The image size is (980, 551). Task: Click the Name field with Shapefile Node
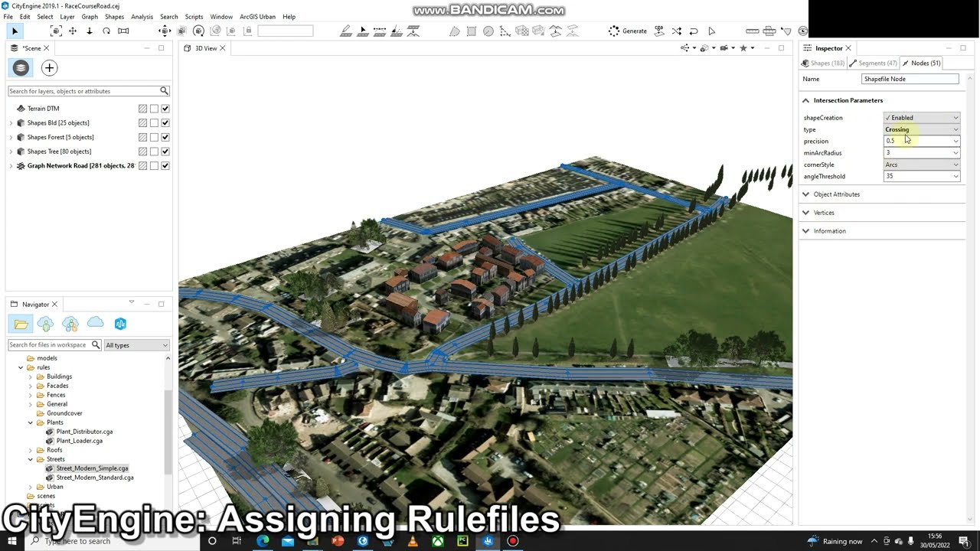(x=910, y=79)
